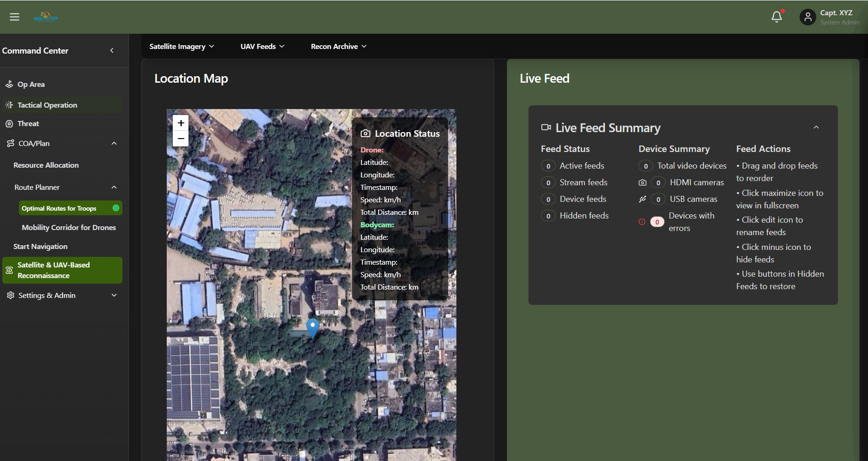
Task: Click the Op Area sidebar icon
Action: 9,84
